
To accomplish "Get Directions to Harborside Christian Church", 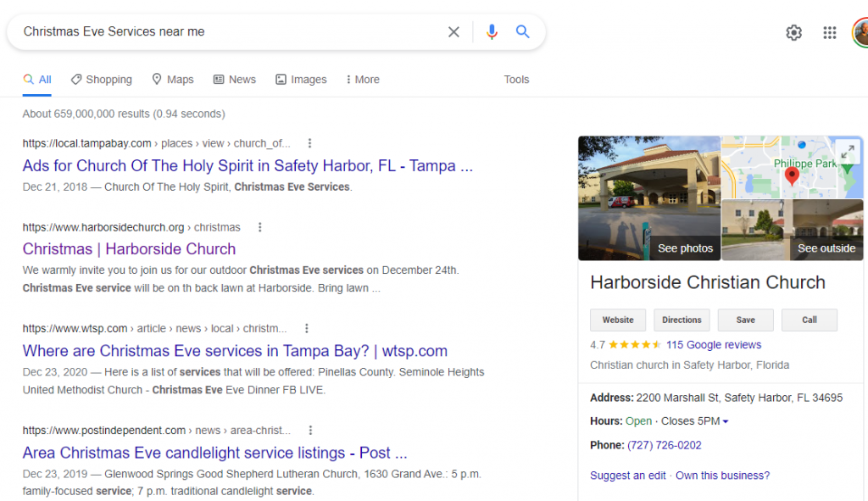I will pyautogui.click(x=682, y=320).
